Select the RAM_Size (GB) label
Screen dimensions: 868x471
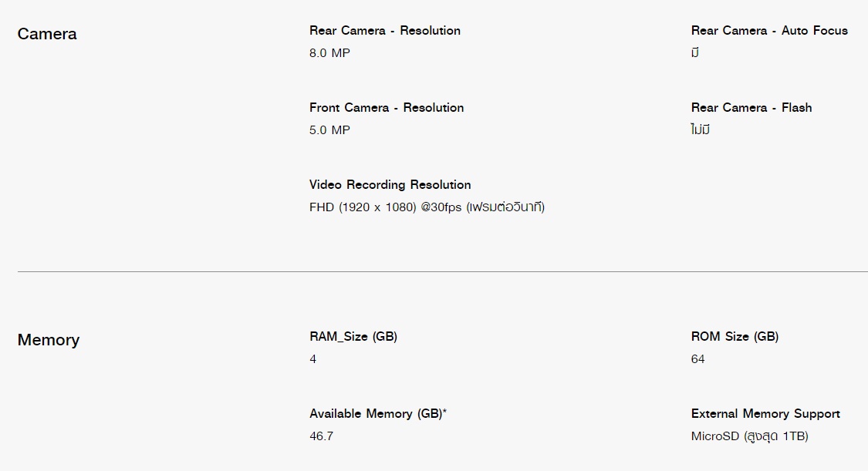click(353, 337)
